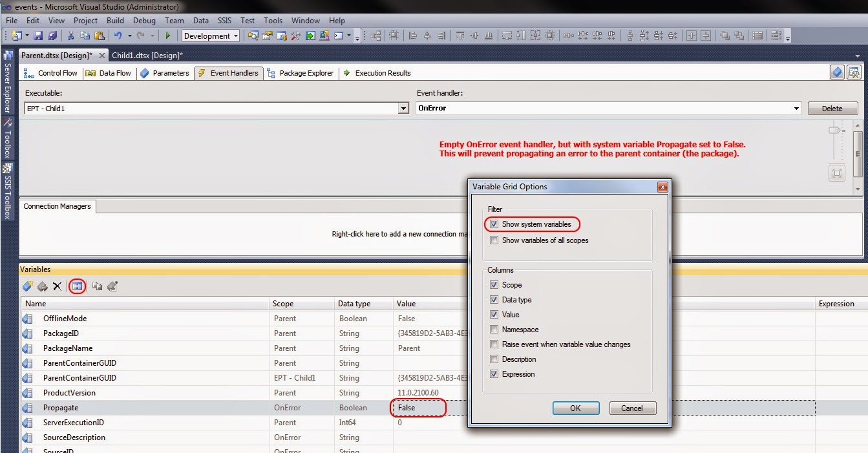Expand the Undo history dropdown arrow
This screenshot has height=453, width=868.
(x=129, y=36)
